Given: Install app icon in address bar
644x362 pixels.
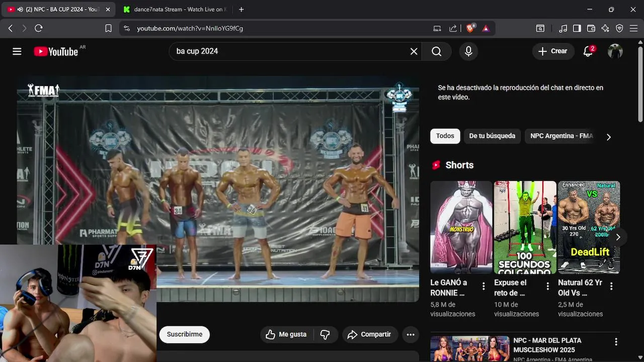Looking at the screenshot, I should (437, 29).
